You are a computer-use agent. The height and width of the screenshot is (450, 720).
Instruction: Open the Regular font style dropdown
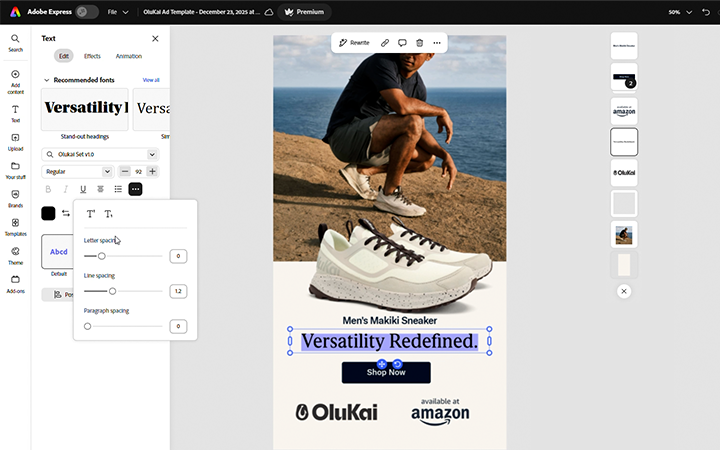[78, 172]
